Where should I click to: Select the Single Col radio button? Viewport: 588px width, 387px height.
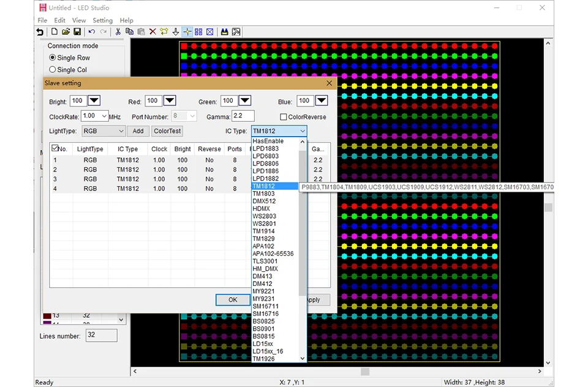point(53,70)
